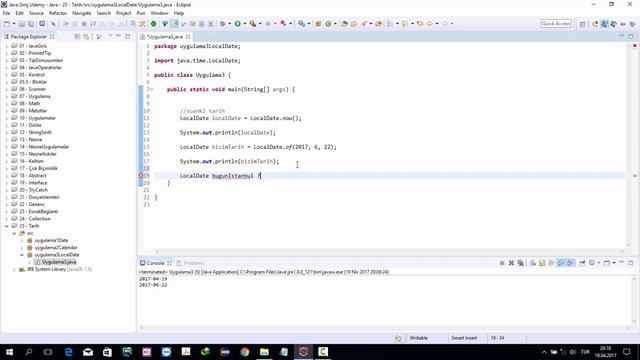Screen dimensions: 640x360
Task: Open Windows Start menu
Action: click(9, 352)
